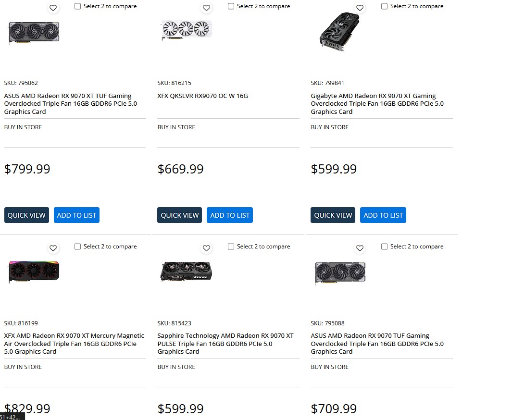Select Gigabyte RX 9070 XT compare checkbox
This screenshot has height=420, width=512.
coord(384,6)
